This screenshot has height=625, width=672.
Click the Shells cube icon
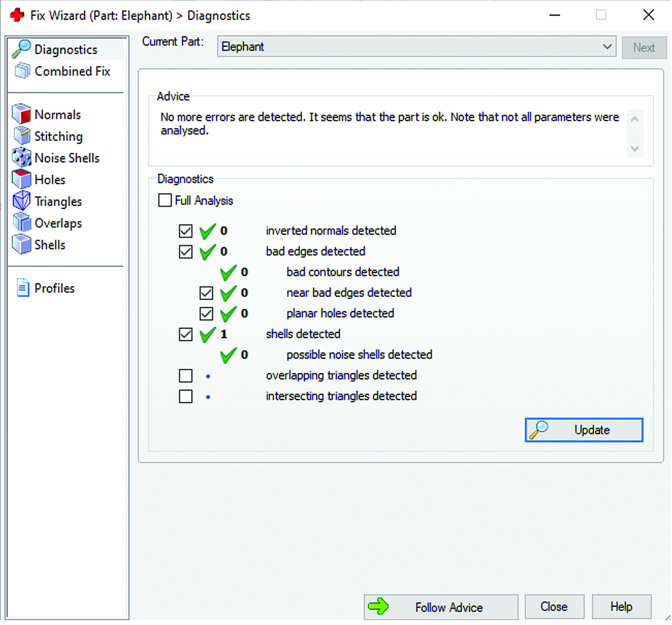(x=22, y=245)
